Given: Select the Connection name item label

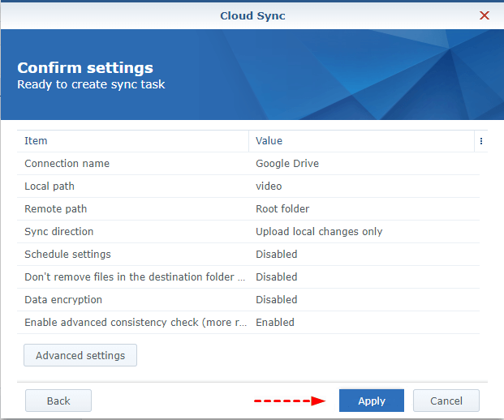Looking at the screenshot, I should pyautogui.click(x=67, y=164).
